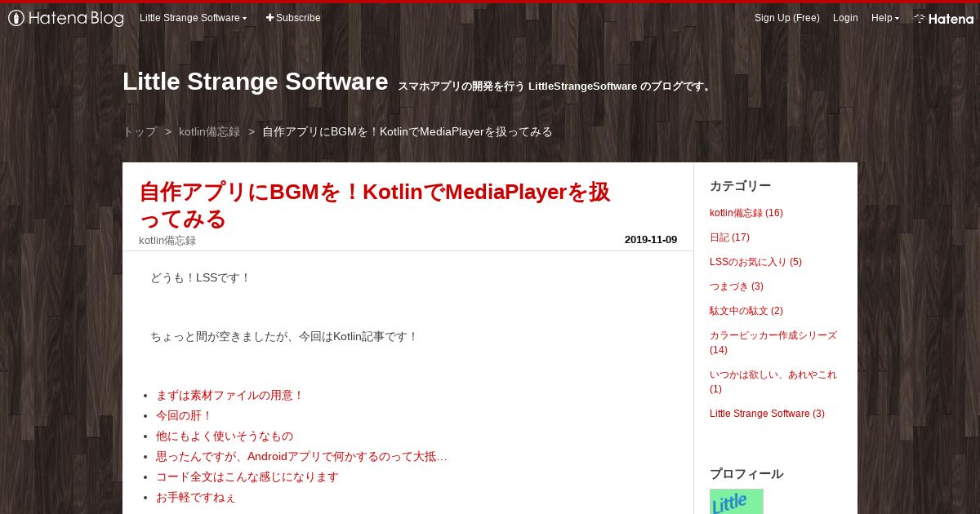Image resolution: width=980 pixels, height=514 pixels.
Task: Jump to section お手軽ですねぇ
Action: [x=196, y=497]
